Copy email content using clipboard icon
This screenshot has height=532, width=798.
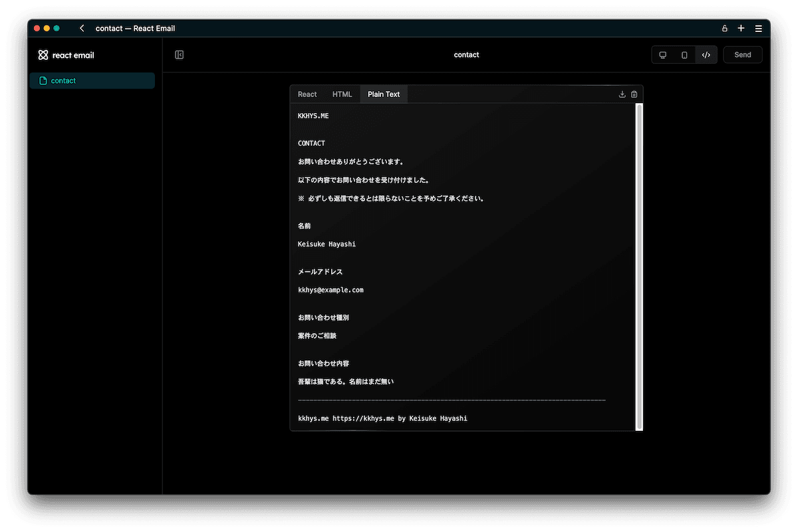634,94
